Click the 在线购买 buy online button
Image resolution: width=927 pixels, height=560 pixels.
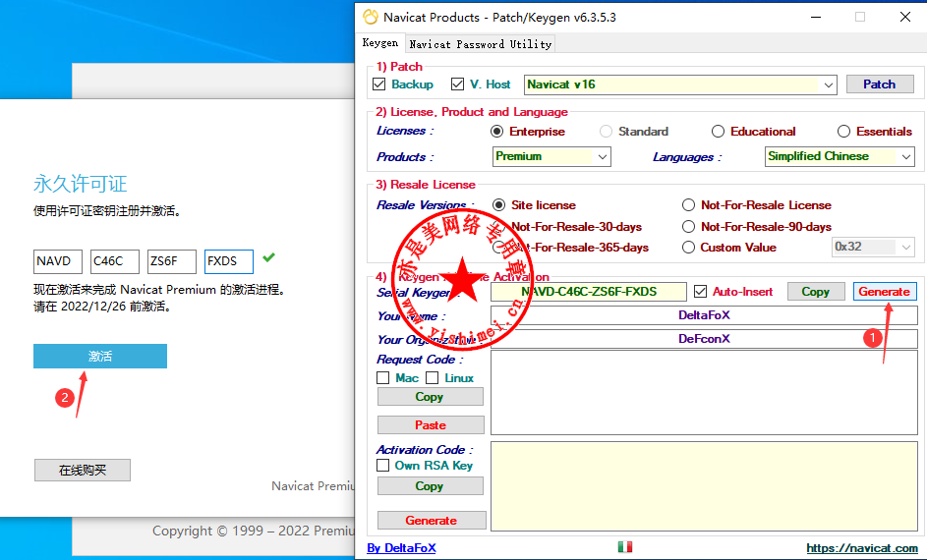pyautogui.click(x=83, y=471)
